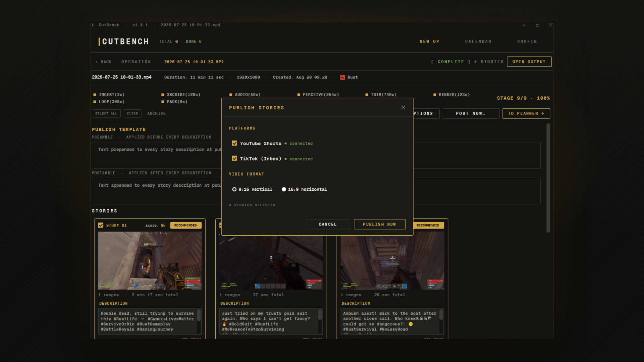
Task: Click the To Planner button
Action: [x=526, y=113]
